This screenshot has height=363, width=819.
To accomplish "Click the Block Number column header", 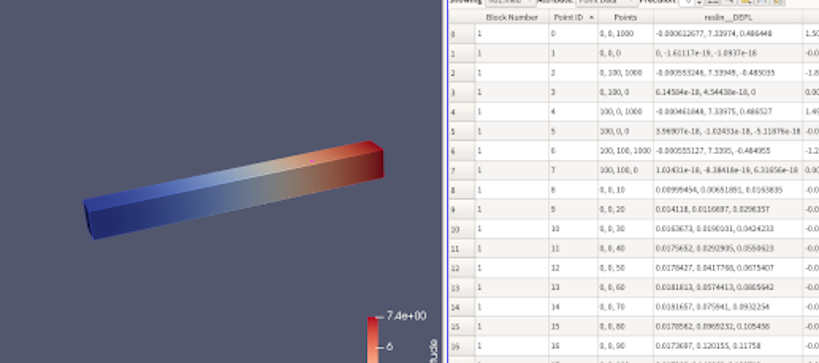I will click(x=511, y=17).
